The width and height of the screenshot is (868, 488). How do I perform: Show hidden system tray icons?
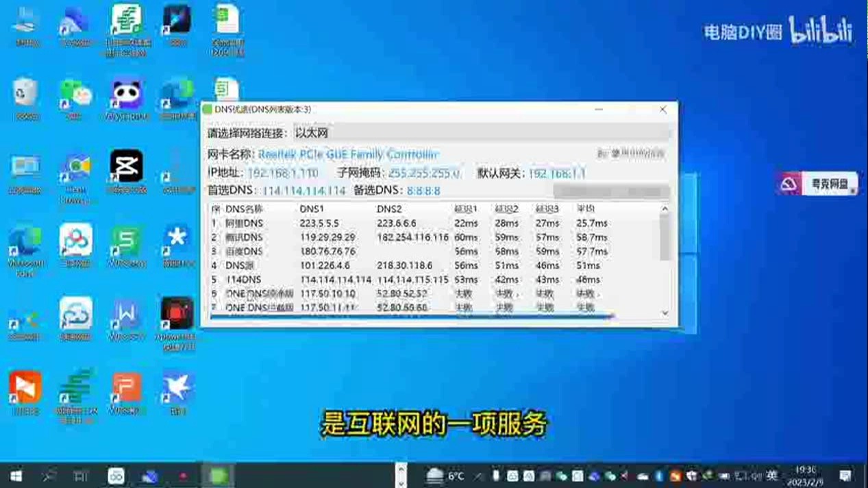[x=478, y=475]
